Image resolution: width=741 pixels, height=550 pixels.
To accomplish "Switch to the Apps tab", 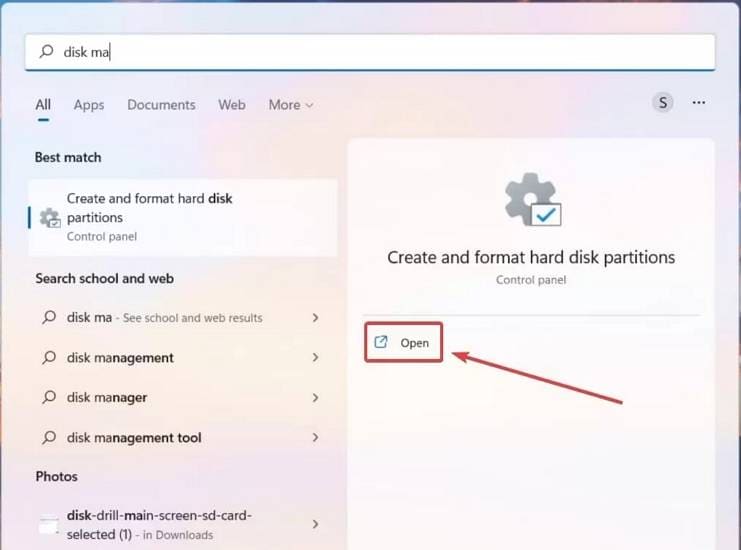I will (89, 104).
